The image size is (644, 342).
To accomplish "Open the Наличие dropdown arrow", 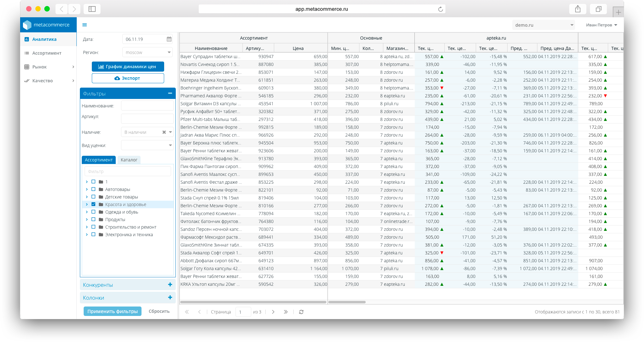I will (170, 132).
